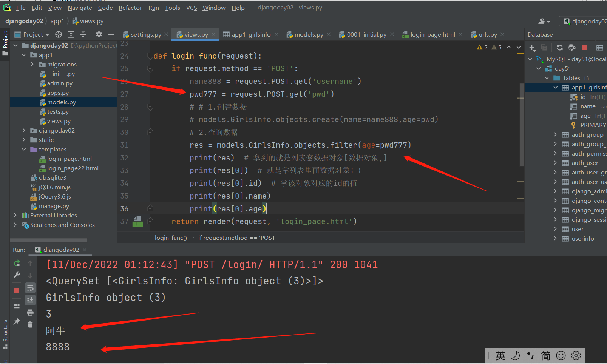607x364 pixels.
Task: Open the VCS menu
Action: point(192,8)
